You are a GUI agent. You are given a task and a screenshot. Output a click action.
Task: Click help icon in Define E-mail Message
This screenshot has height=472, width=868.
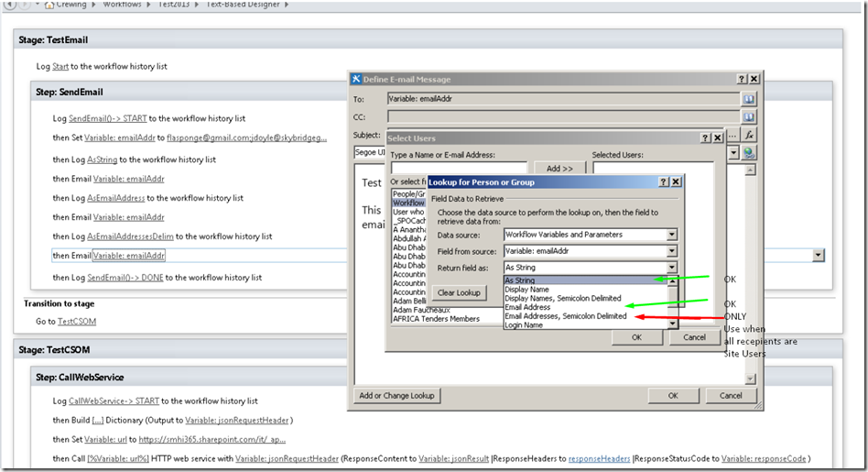click(742, 79)
